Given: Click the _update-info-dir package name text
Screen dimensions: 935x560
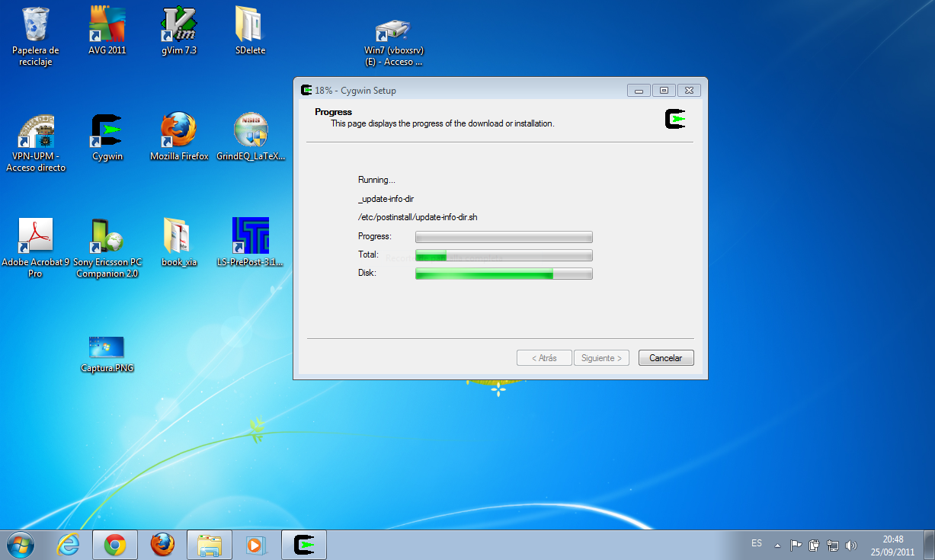Looking at the screenshot, I should 386,199.
